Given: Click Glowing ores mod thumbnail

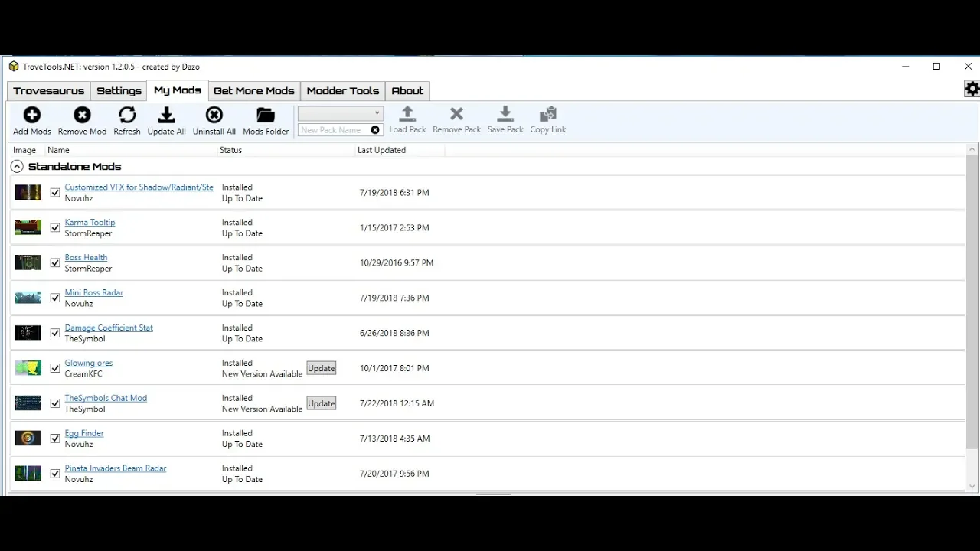Looking at the screenshot, I should coord(28,368).
